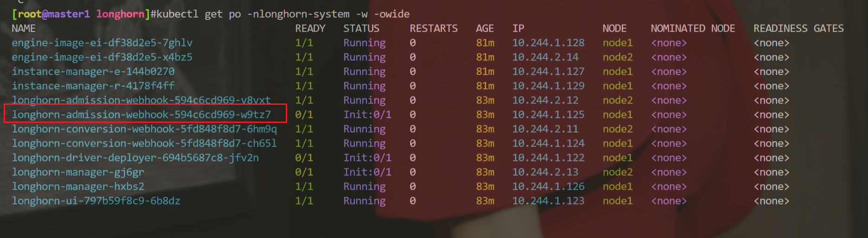Screen dimensions: 868x238
Task: Click the STATUS column header
Action: point(361,29)
